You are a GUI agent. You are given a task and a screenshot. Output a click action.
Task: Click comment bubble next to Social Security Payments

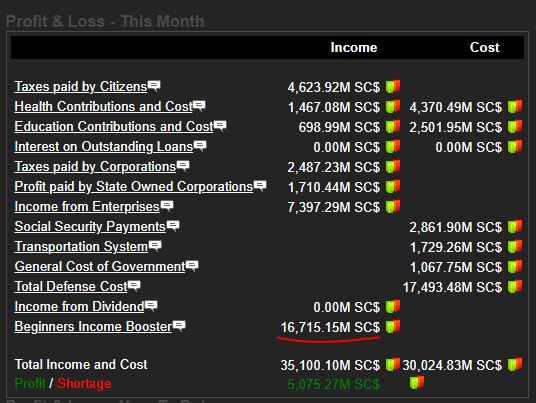(173, 226)
